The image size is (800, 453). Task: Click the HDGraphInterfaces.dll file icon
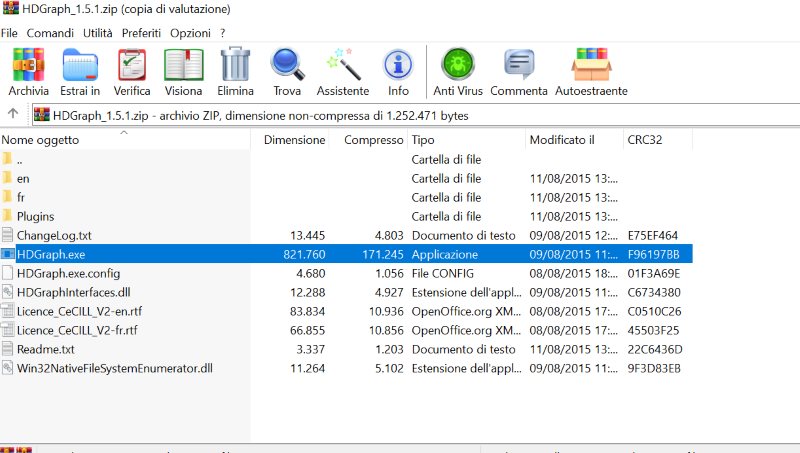coord(7,292)
